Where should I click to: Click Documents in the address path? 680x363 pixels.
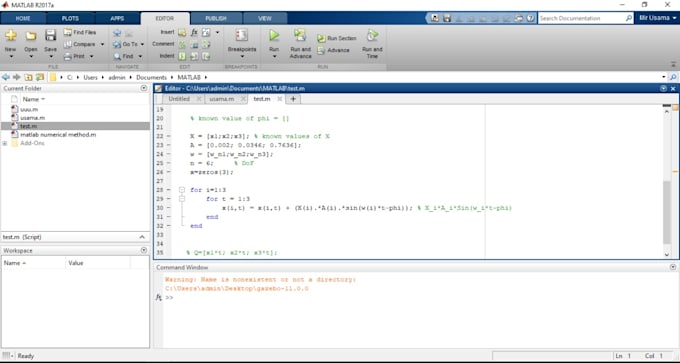pyautogui.click(x=151, y=77)
